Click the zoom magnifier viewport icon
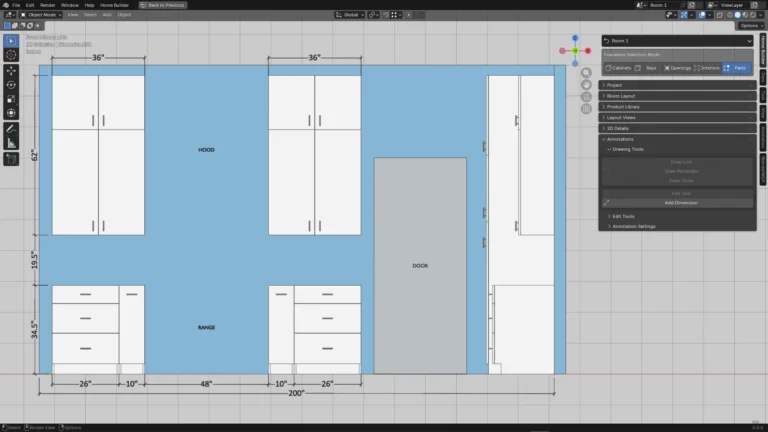 586,73
